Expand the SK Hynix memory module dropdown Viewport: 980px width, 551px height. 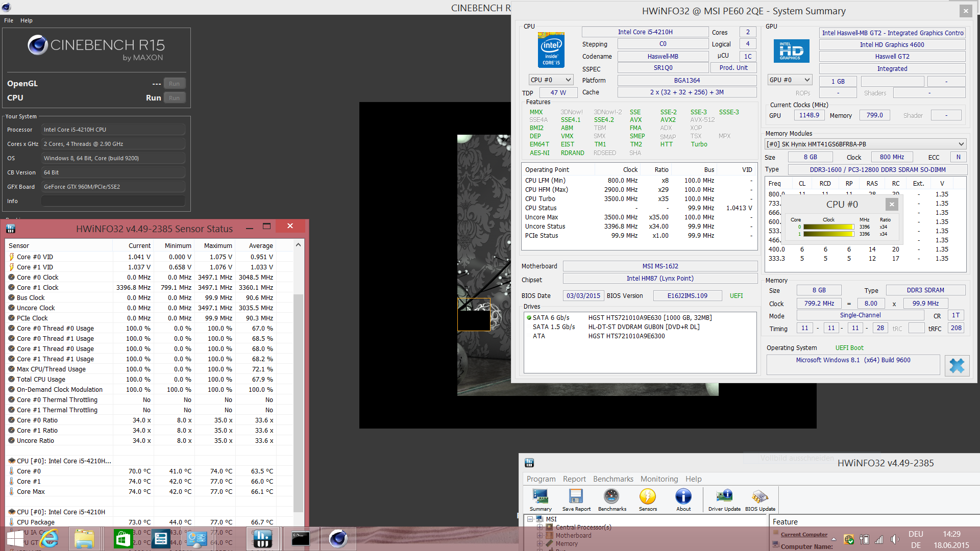click(865, 144)
